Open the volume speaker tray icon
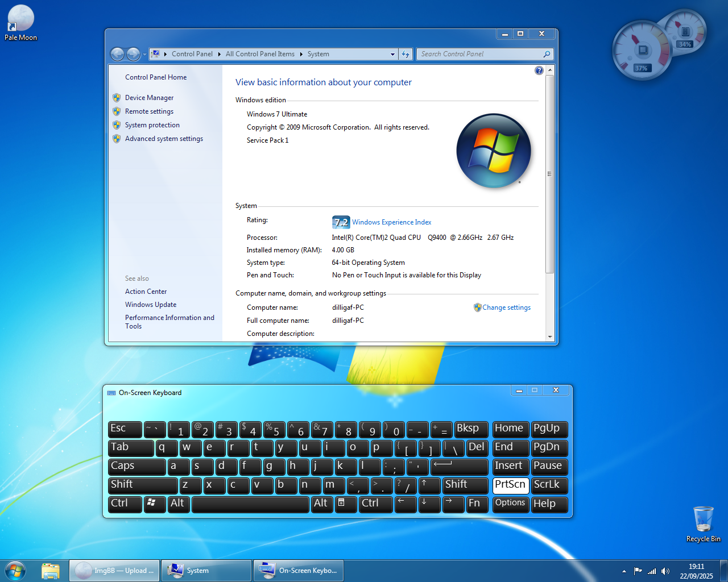Screen dimensions: 728x582 pos(665,571)
